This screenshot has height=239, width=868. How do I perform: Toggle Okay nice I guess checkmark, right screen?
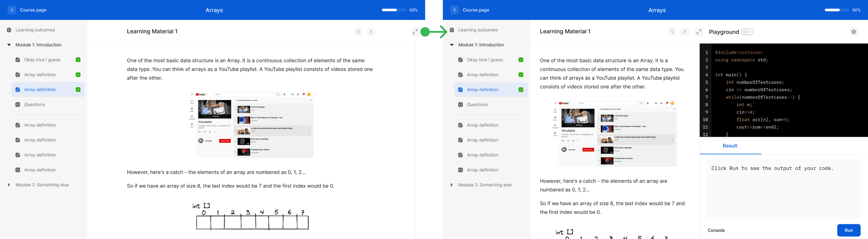[x=521, y=60]
